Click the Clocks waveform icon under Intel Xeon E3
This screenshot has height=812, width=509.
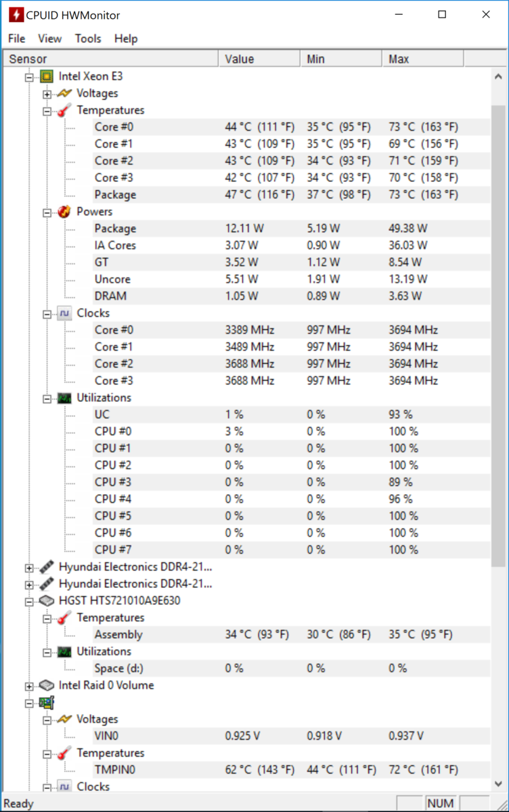click(64, 313)
